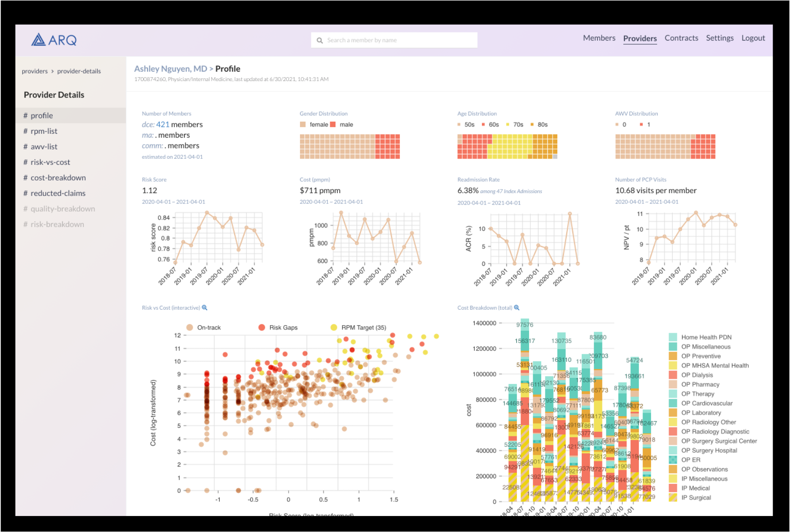Select risk-vs-cost in sidebar
The width and height of the screenshot is (790, 532).
pos(50,162)
